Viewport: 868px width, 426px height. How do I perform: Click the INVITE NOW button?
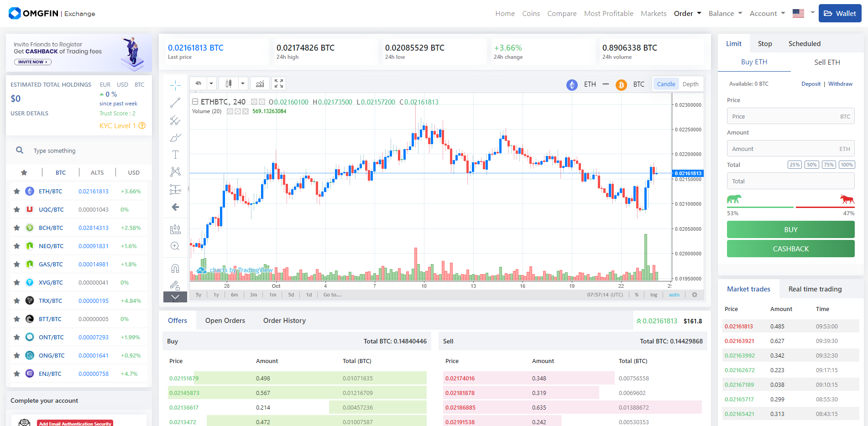pos(32,62)
